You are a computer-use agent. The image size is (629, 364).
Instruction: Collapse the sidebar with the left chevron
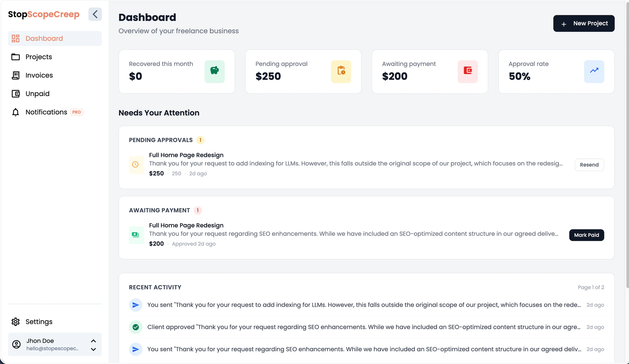tap(95, 14)
